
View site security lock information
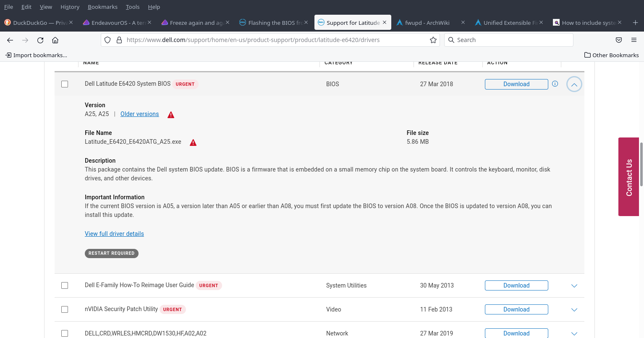point(119,40)
